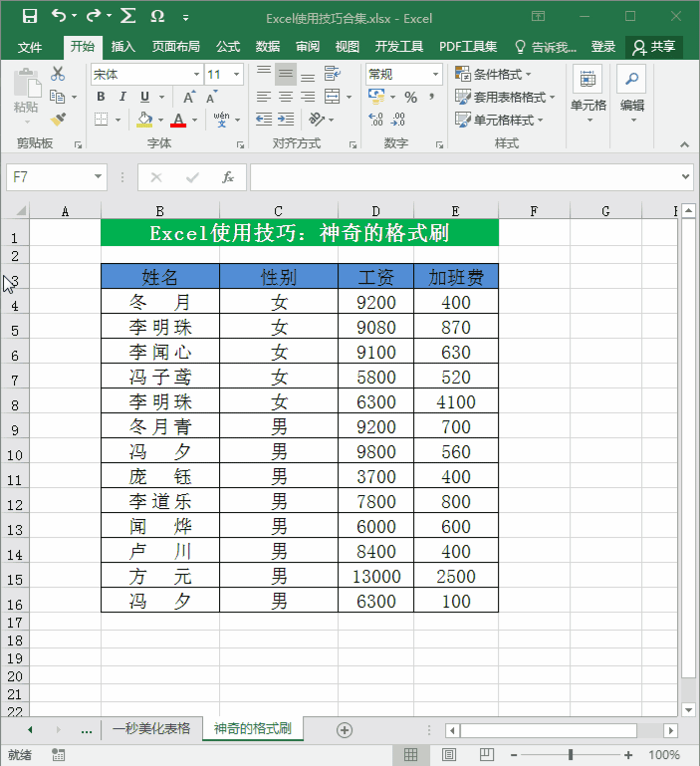This screenshot has height=766, width=700.
Task: Toggle center text alignment
Action: tap(286, 97)
